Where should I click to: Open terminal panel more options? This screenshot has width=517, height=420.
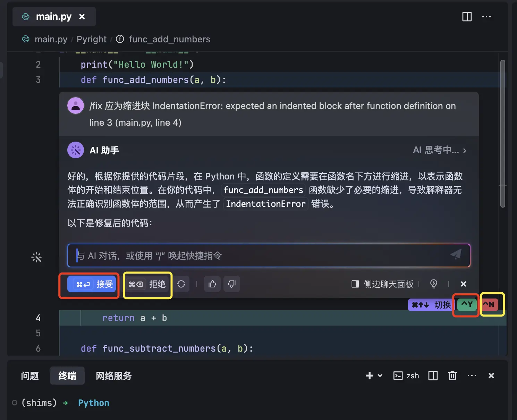(x=472, y=376)
